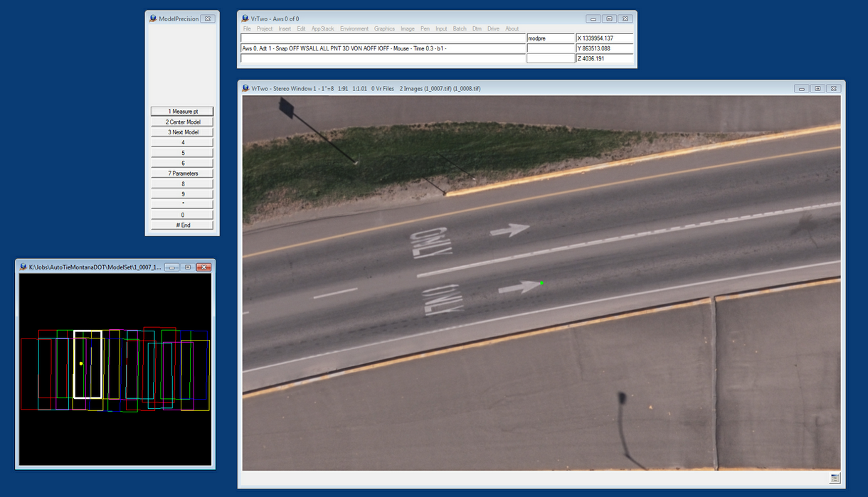Click the '9' button in ModelPrecision
868x497 pixels.
(x=182, y=194)
